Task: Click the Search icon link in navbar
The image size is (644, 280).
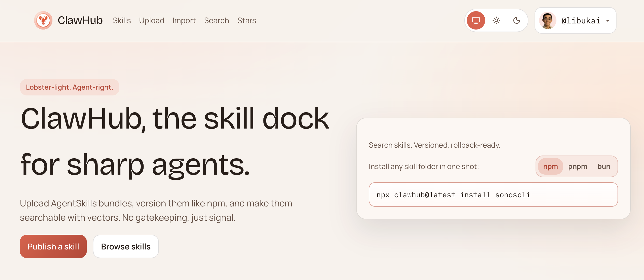Action: (216, 20)
